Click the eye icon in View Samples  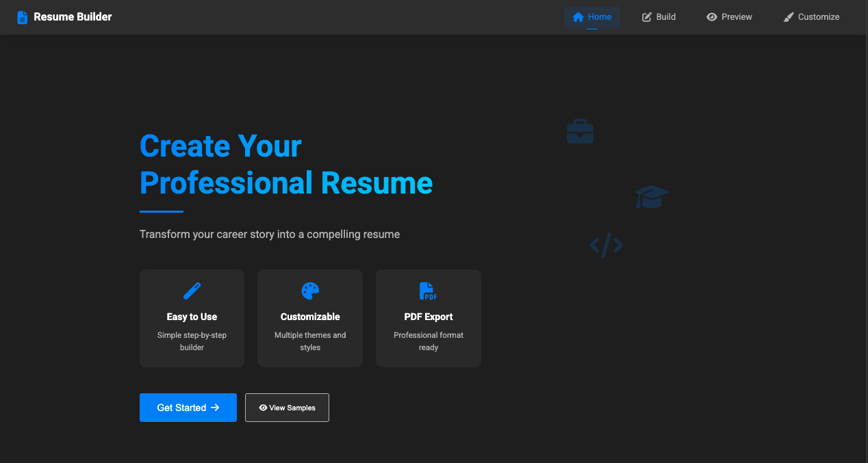coord(263,408)
